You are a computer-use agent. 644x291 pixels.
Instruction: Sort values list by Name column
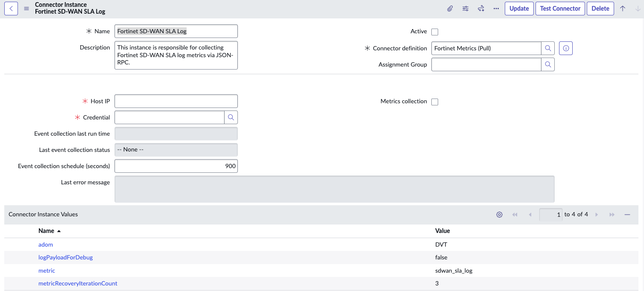[x=46, y=231]
